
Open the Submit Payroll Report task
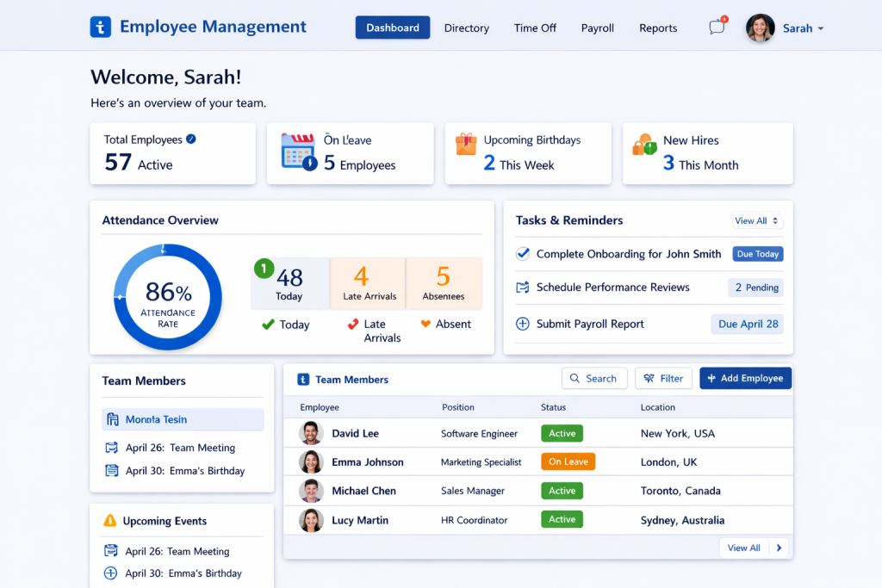[x=590, y=324]
